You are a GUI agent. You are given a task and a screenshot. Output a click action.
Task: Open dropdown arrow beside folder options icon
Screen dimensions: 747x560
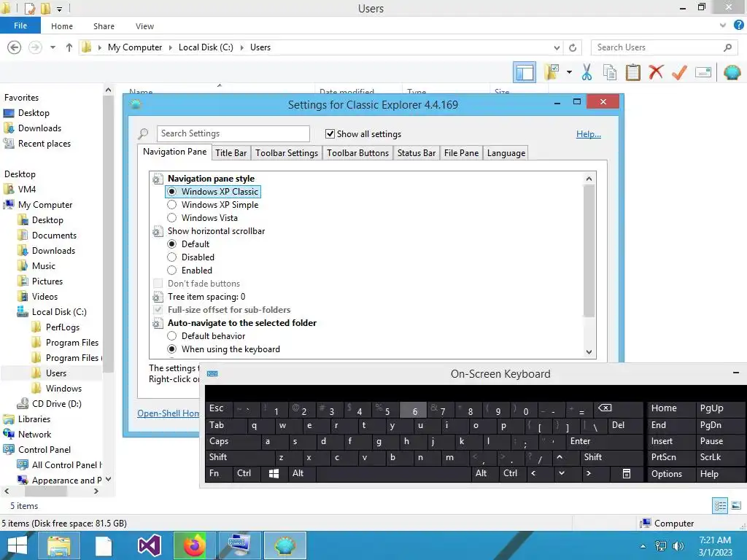(x=569, y=72)
